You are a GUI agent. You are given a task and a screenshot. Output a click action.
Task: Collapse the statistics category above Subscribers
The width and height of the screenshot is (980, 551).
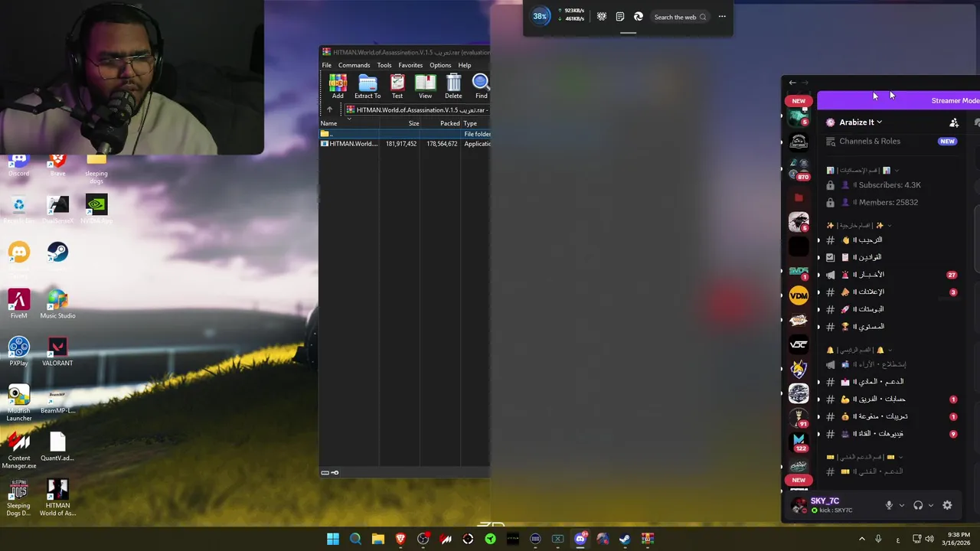click(x=861, y=170)
